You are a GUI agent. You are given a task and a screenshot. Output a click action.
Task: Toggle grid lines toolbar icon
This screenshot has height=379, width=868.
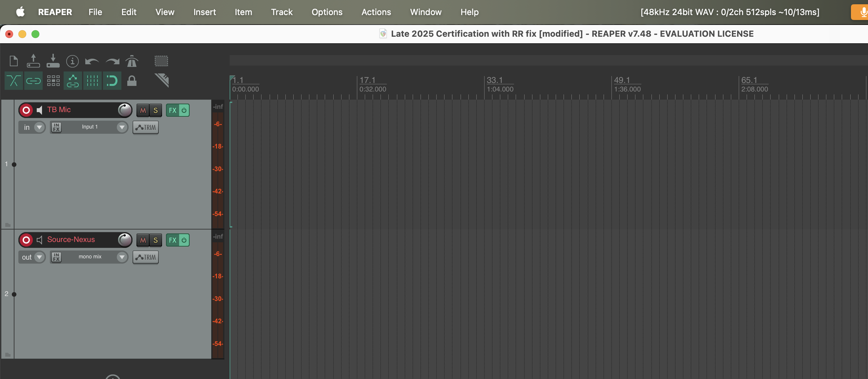(92, 81)
